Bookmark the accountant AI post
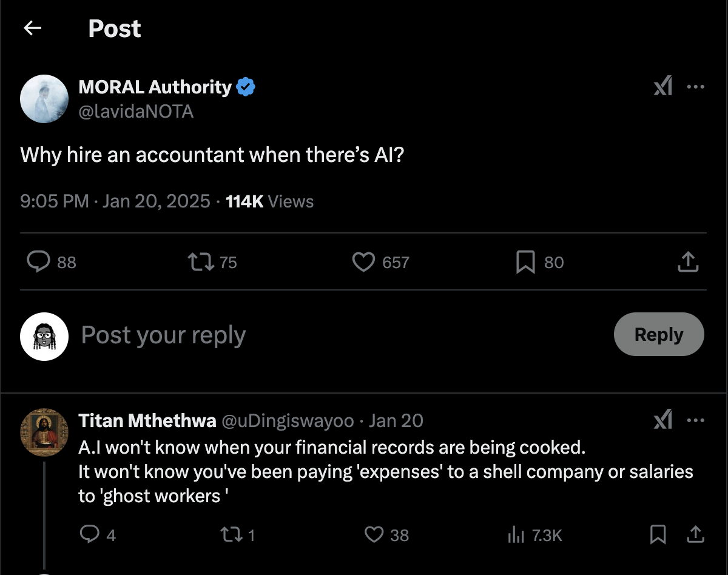The image size is (728, 575). click(x=527, y=261)
